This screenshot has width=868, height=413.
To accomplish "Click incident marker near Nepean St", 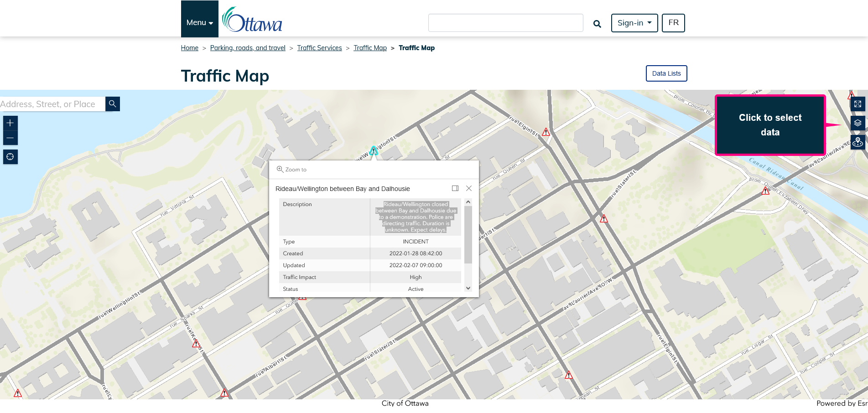I will tap(569, 375).
